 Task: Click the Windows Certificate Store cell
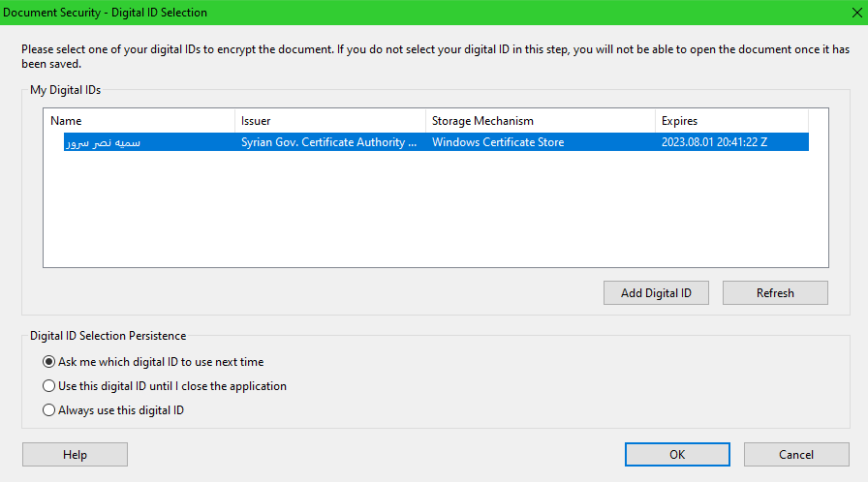(498, 142)
